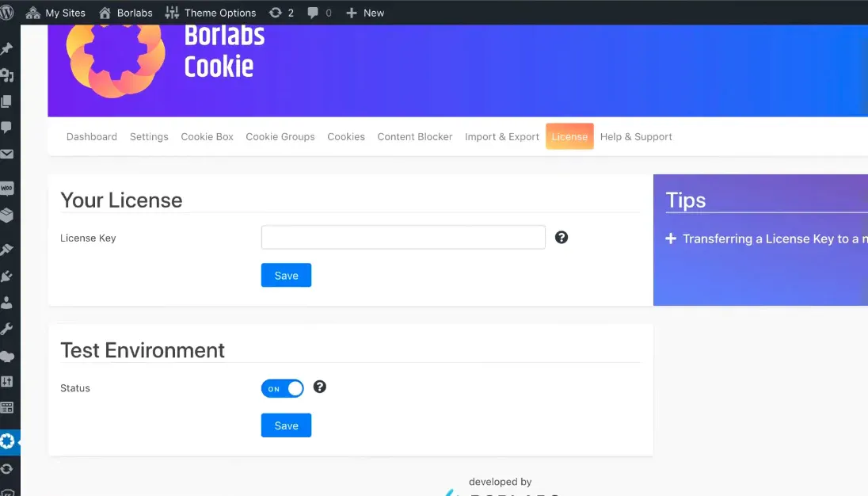Save the license key
The height and width of the screenshot is (496, 868).
click(x=286, y=275)
